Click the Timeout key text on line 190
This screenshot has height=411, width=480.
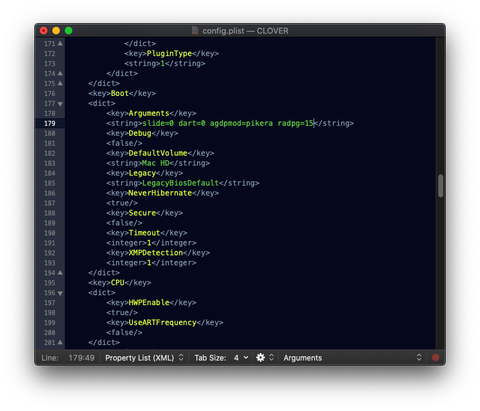point(144,233)
